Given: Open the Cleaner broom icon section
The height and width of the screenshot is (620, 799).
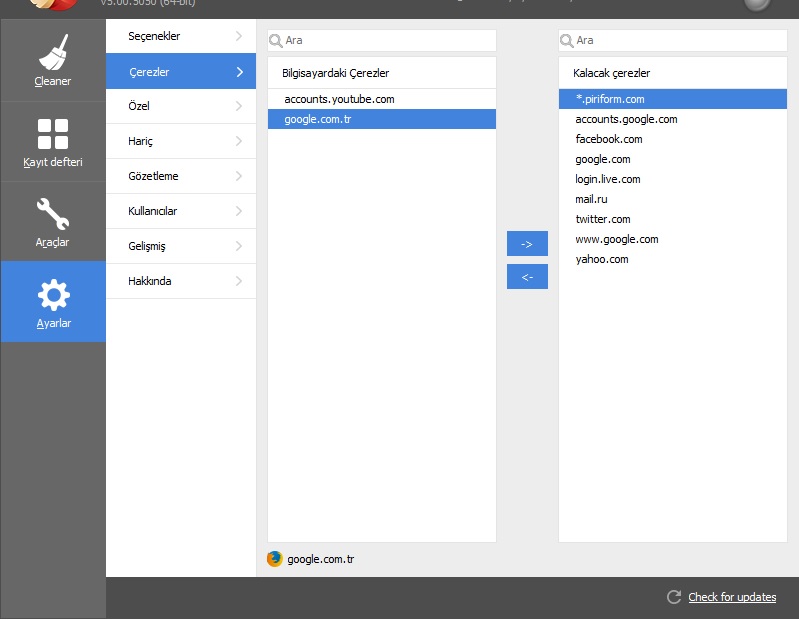Looking at the screenshot, I should point(53,52).
